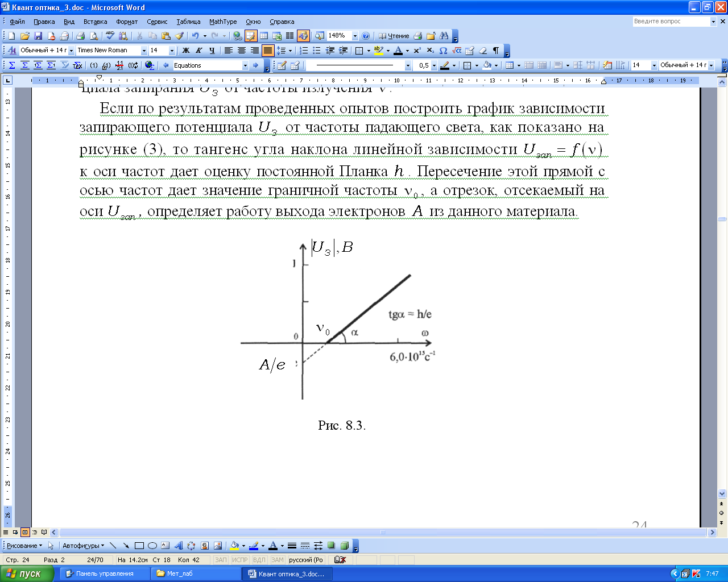The image size is (728, 582).
Task: Select the Rectangle drawing tool
Action: [139, 546]
